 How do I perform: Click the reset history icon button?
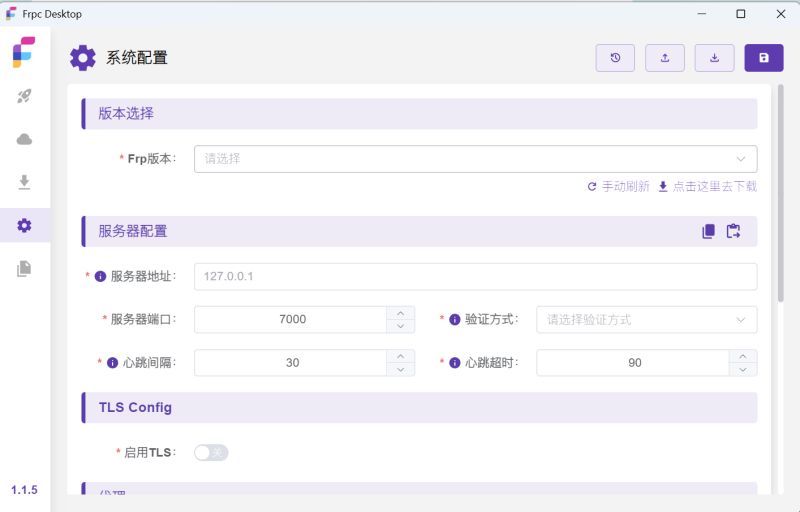[615, 58]
